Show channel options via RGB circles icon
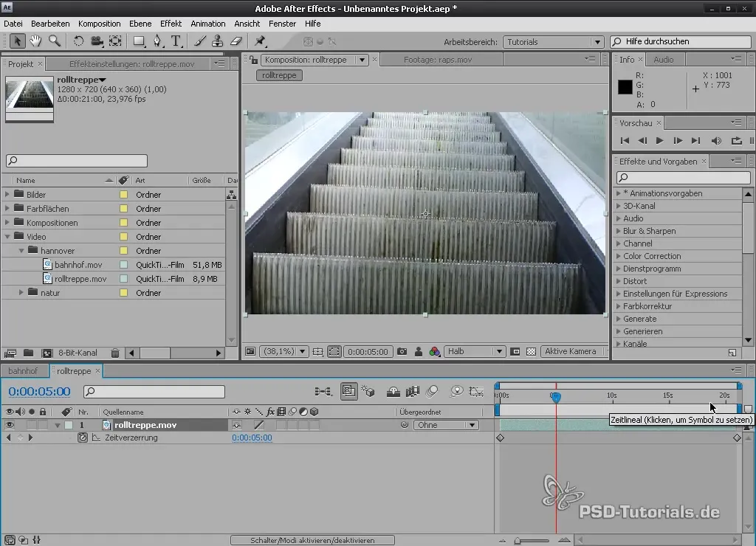Viewport: 756px width, 546px height. pos(434,352)
